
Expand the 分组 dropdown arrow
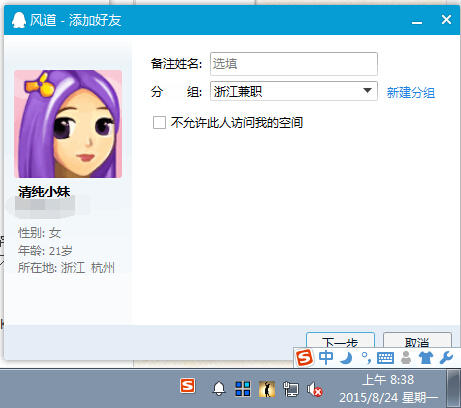pyautogui.click(x=367, y=91)
